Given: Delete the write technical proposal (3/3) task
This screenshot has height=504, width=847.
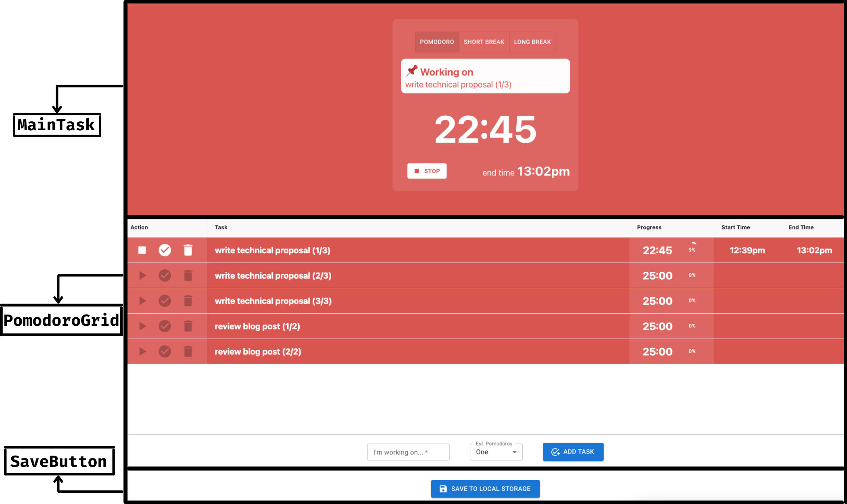Looking at the screenshot, I should coord(188,301).
